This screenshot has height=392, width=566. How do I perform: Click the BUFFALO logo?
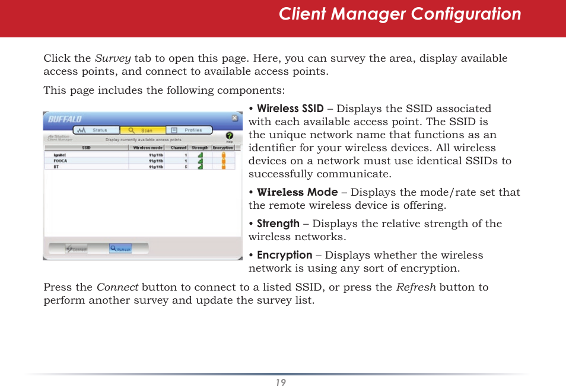point(65,119)
